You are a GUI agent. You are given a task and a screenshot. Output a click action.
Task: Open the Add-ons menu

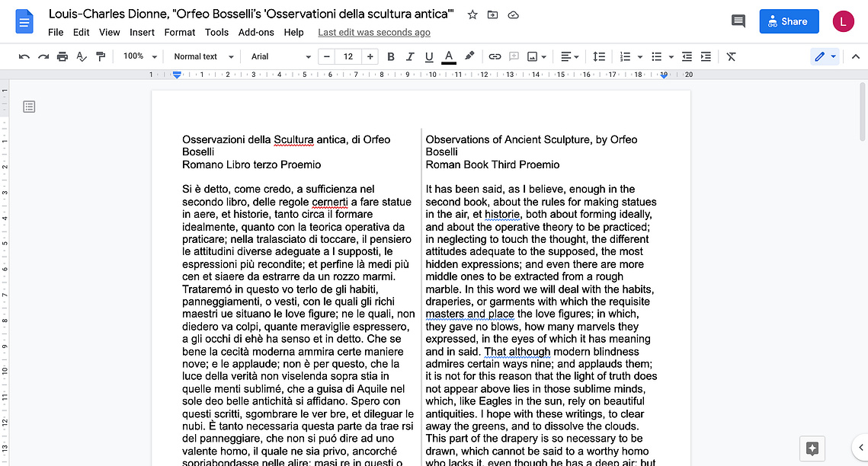click(256, 33)
